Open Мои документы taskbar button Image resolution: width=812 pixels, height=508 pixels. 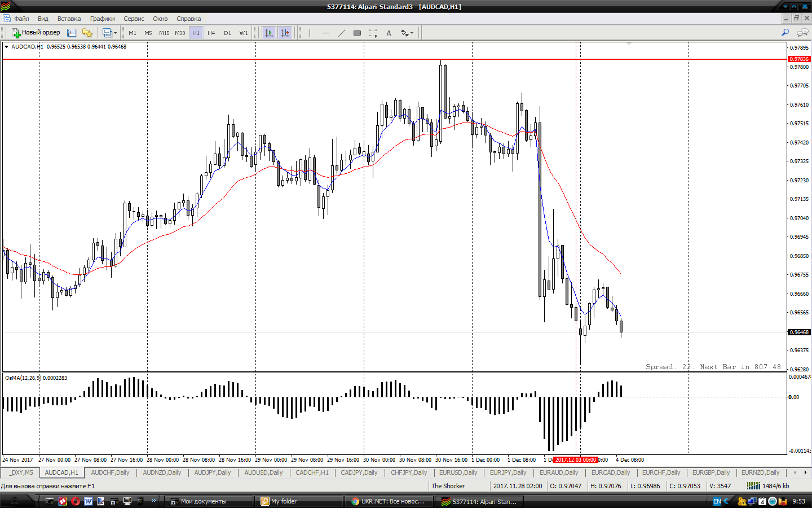coord(209,501)
